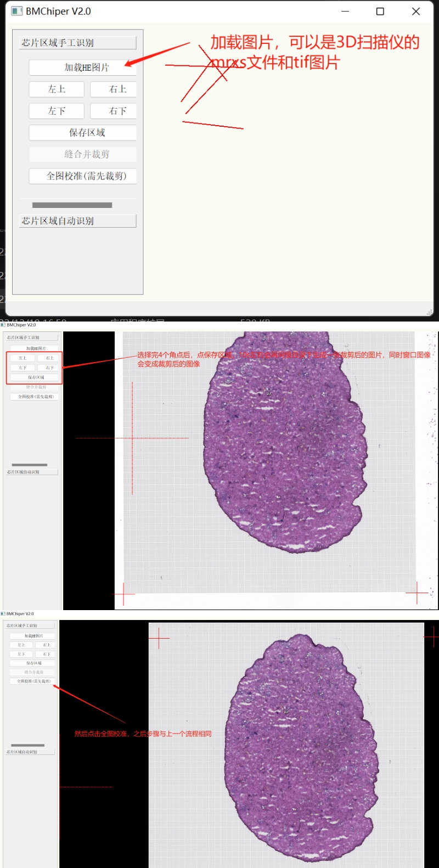Minimize the top BMChiper V2.0 window

point(345,12)
